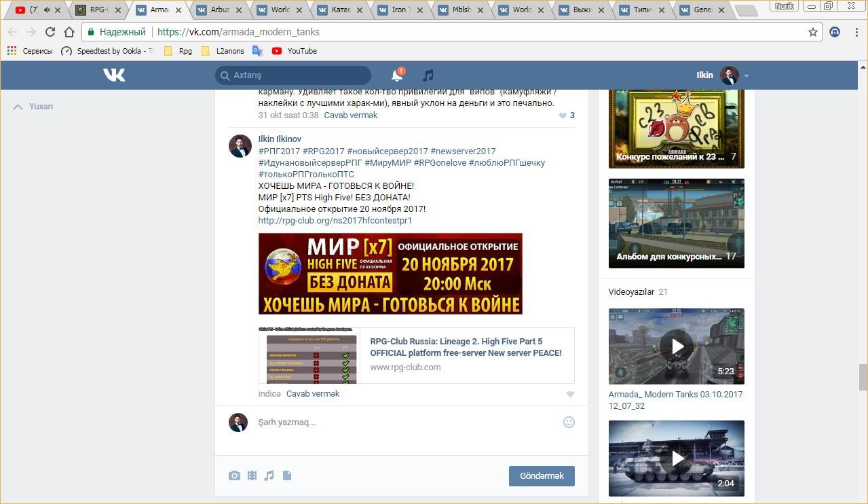
Task: Click Cavab vermək under Ilkin's comment
Action: click(313, 394)
